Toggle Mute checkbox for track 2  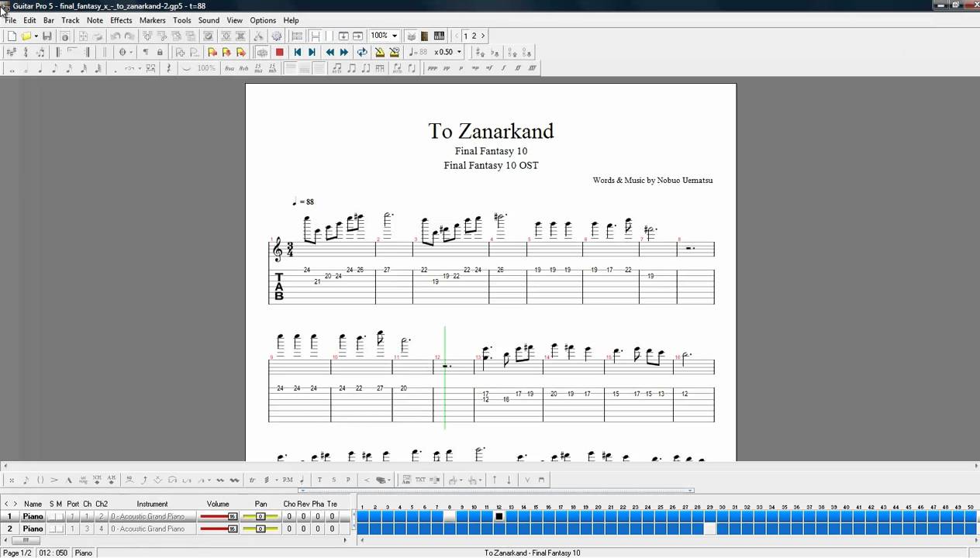(60, 529)
